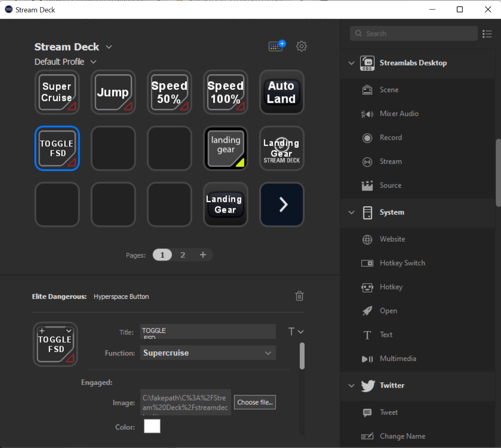This screenshot has width=501, height=448.
Task: Open the title font options dropdown
Action: [296, 331]
